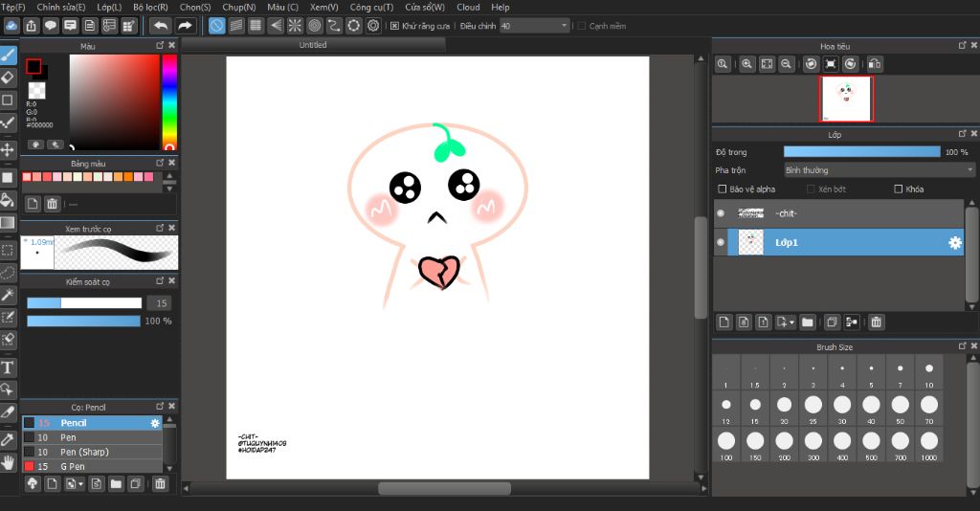Zoom in on the Navigator panel

(x=746, y=64)
